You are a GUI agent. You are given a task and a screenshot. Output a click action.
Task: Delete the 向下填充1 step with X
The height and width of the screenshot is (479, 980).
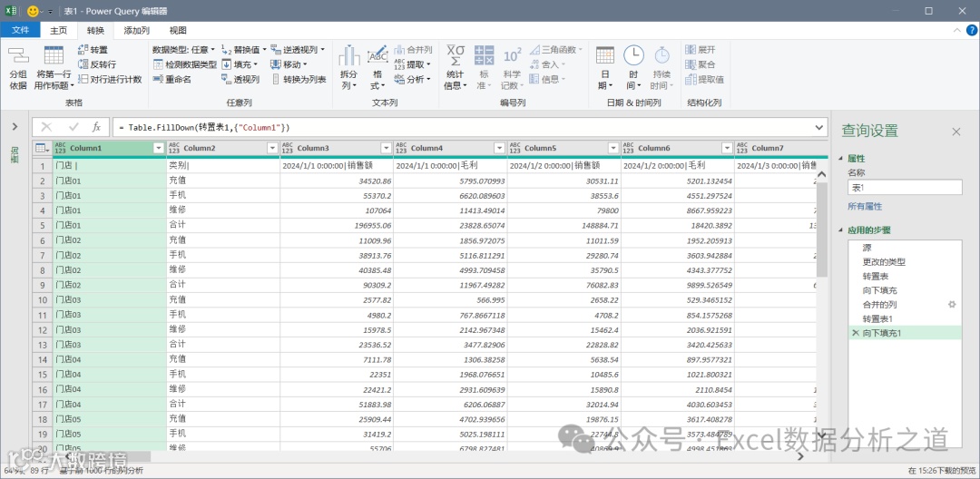[855, 333]
